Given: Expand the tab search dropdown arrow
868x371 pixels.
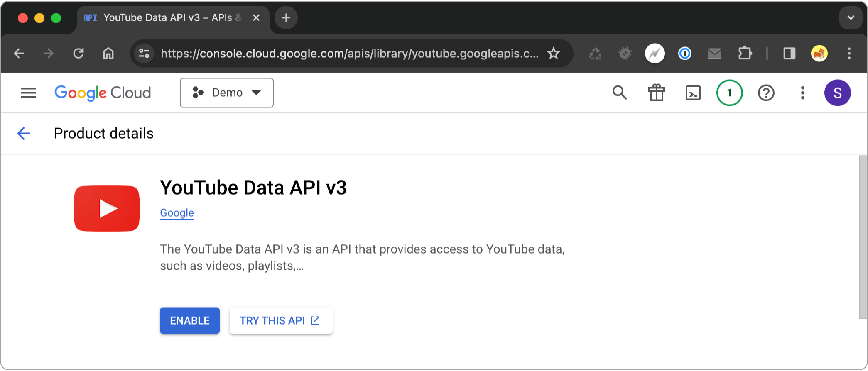Looking at the screenshot, I should [851, 18].
